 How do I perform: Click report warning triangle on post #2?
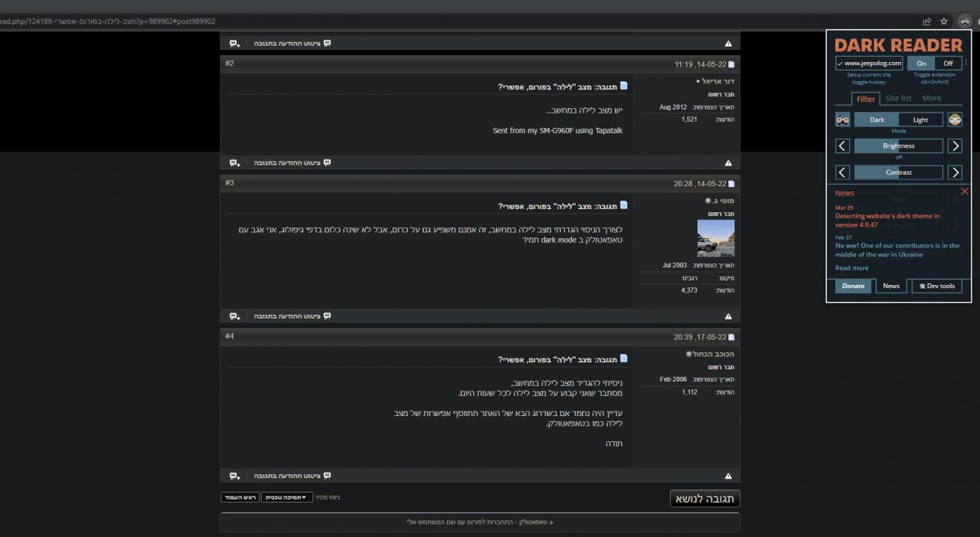(x=728, y=163)
